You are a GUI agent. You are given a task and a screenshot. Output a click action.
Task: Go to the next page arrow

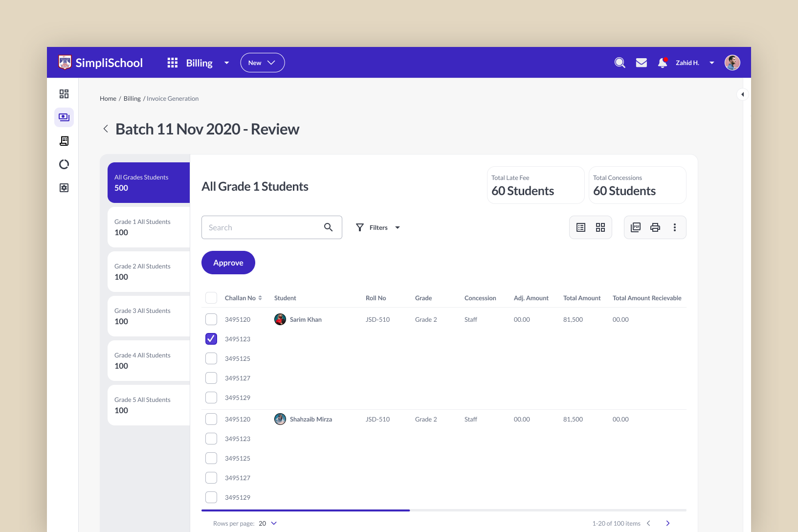coord(668,523)
